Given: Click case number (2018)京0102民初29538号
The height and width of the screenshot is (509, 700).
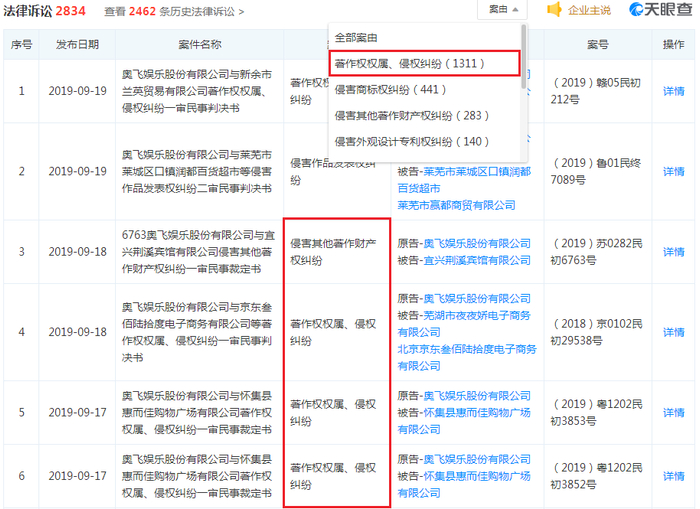Looking at the screenshot, I should [x=596, y=332].
